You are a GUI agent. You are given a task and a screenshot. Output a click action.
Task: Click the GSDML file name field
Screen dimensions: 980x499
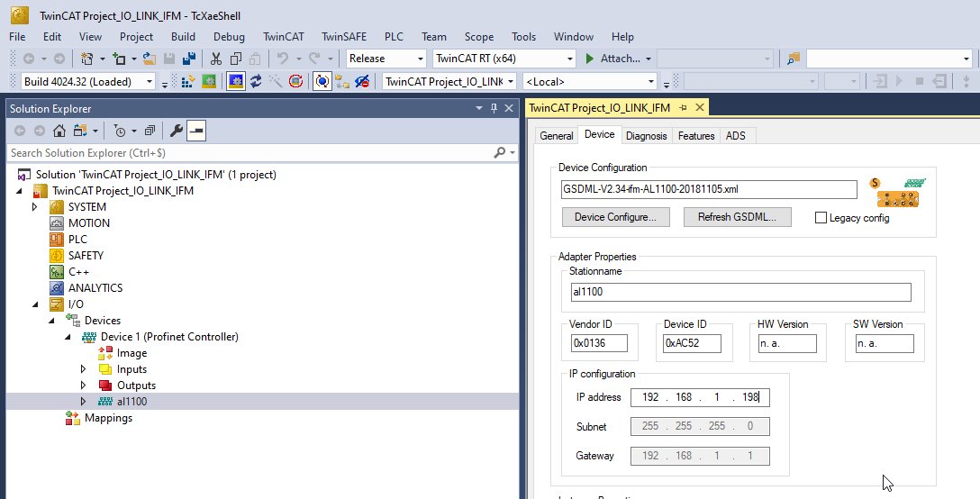709,189
